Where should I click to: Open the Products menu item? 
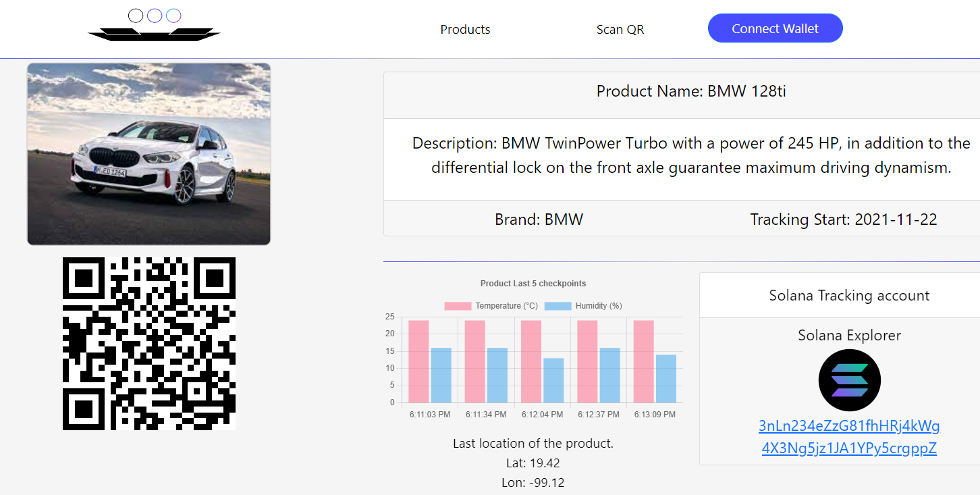pos(465,29)
